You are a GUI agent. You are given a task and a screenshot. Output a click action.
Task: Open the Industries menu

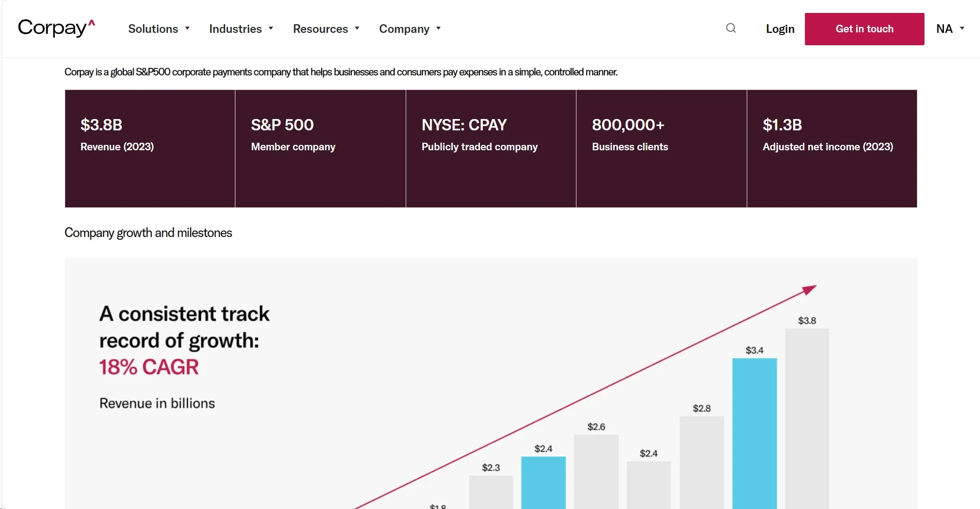tap(235, 29)
